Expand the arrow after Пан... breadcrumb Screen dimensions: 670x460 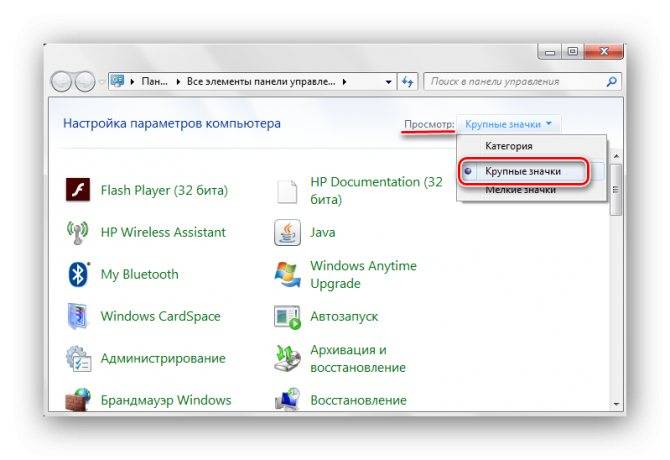coord(178,81)
